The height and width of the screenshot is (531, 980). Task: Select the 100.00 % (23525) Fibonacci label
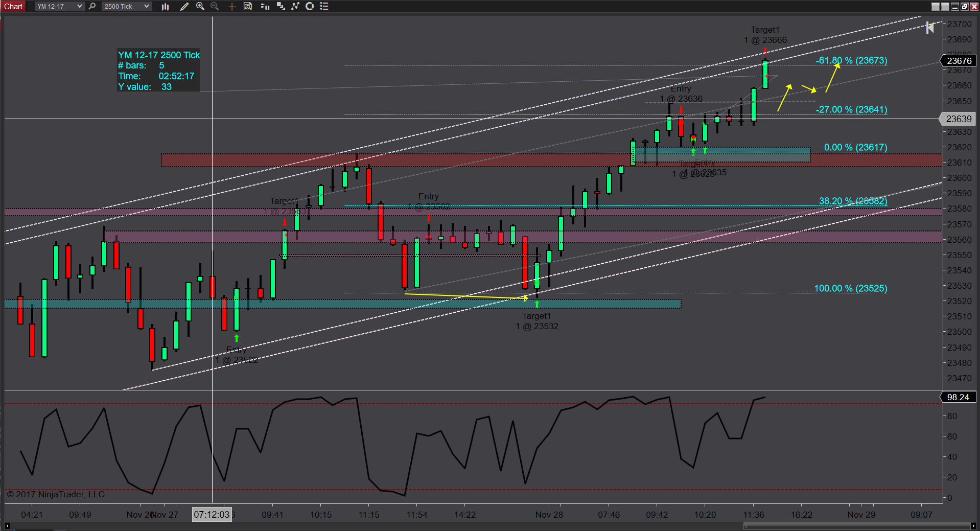[850, 288]
